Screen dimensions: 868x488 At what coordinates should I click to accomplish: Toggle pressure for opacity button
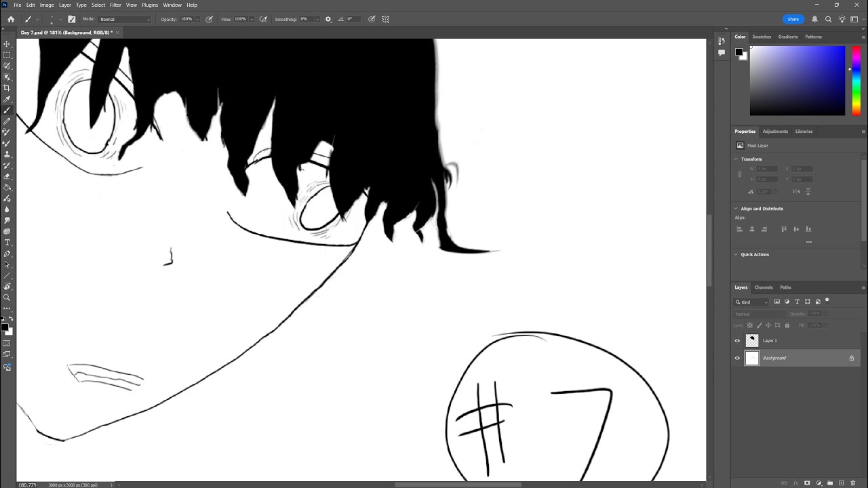pos(208,19)
